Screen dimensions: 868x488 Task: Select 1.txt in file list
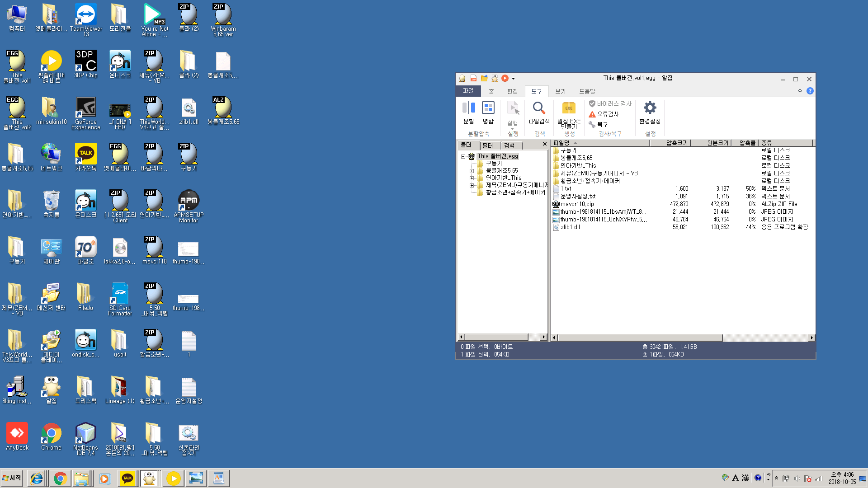[566, 189]
